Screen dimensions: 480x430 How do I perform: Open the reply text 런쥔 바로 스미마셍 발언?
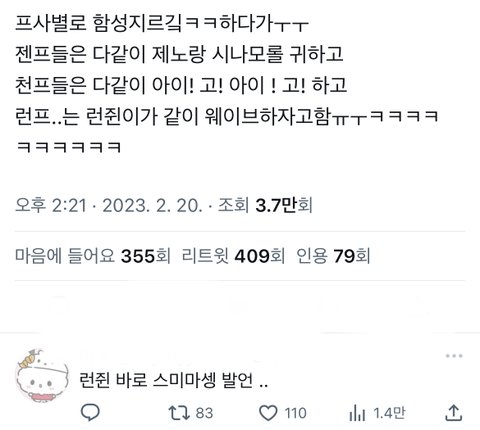point(174,380)
